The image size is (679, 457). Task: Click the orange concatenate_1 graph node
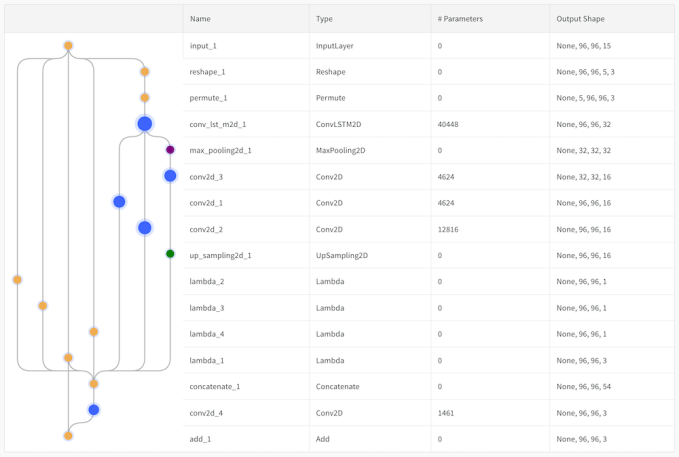(x=93, y=384)
